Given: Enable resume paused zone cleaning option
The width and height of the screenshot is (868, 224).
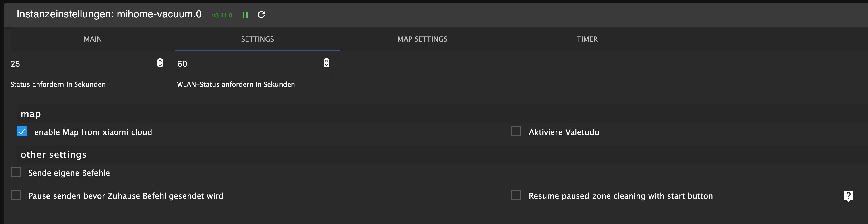Looking at the screenshot, I should (x=516, y=195).
